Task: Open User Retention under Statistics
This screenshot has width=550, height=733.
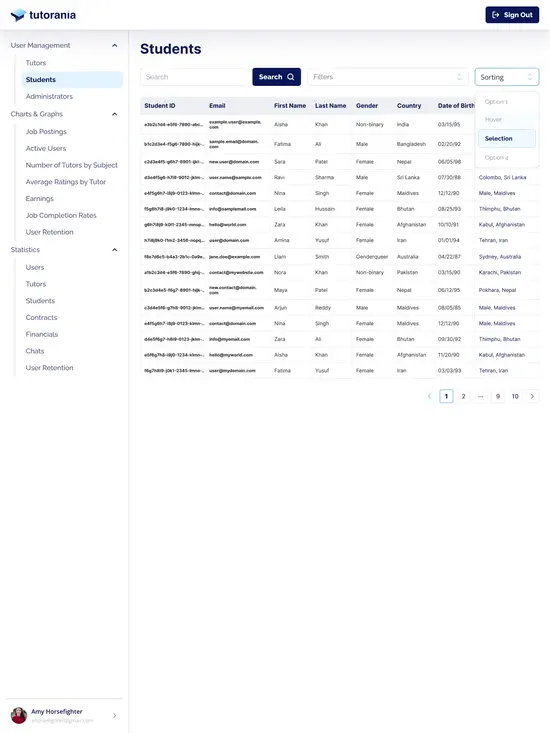Action: pos(50,368)
